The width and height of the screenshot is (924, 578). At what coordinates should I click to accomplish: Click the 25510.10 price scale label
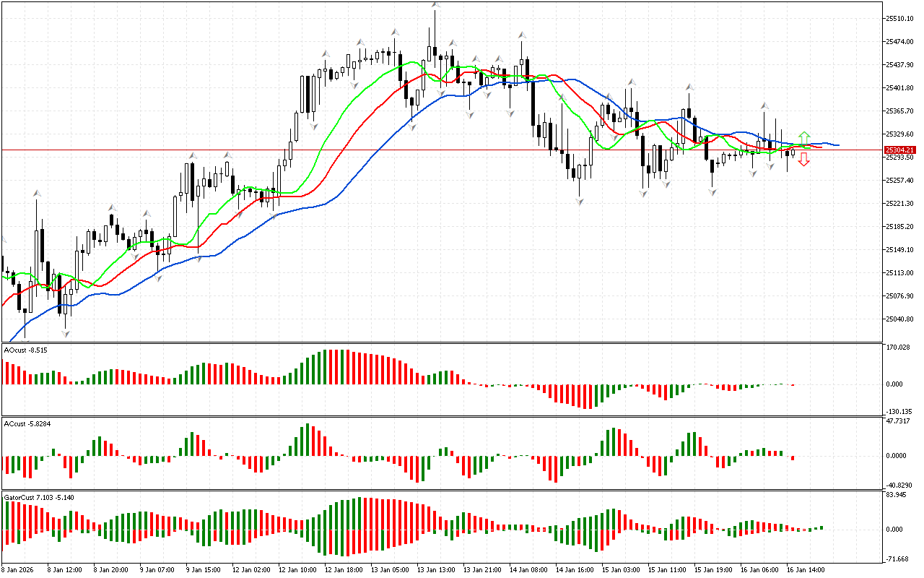pyautogui.click(x=899, y=18)
